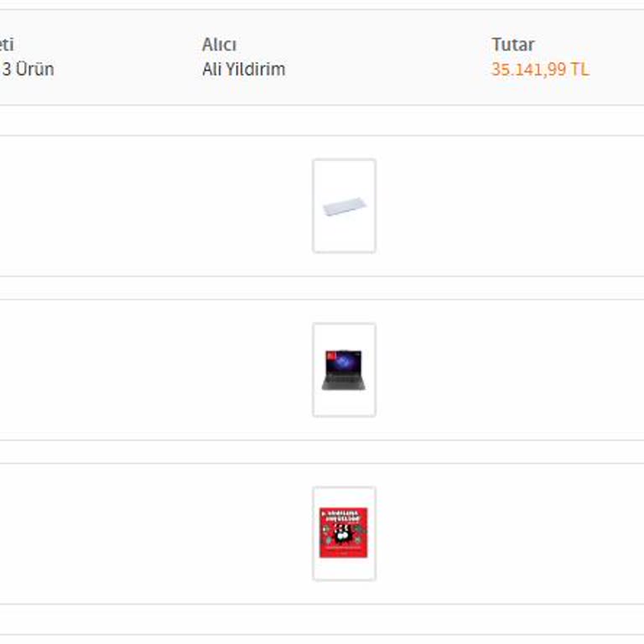This screenshot has height=644, width=644.
Task: Click empty space right of keyboard thumbnail
Action: pyautogui.click(x=503, y=206)
